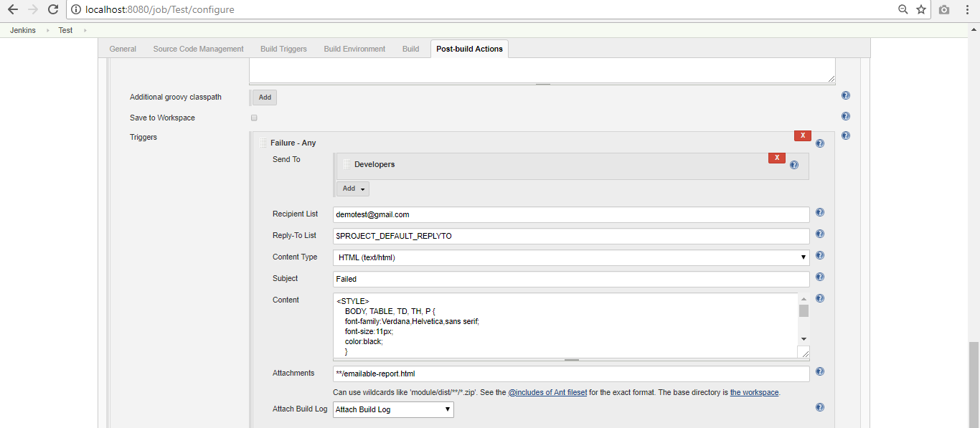
Task: Show help for the Subject field
Action: (x=819, y=277)
